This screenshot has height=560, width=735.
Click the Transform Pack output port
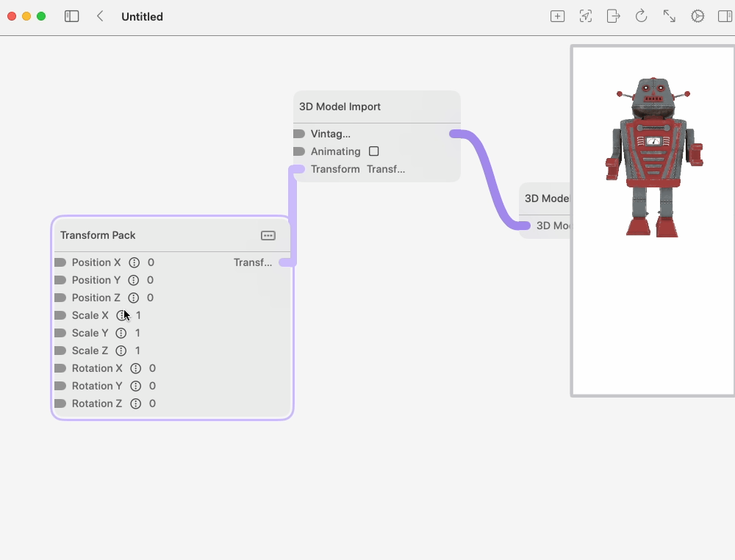(287, 262)
